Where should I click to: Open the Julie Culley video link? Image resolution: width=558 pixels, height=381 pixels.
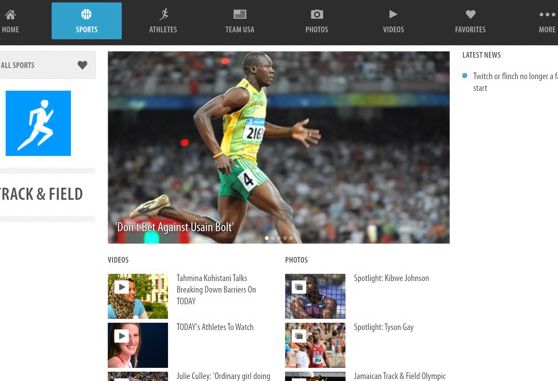223,376
